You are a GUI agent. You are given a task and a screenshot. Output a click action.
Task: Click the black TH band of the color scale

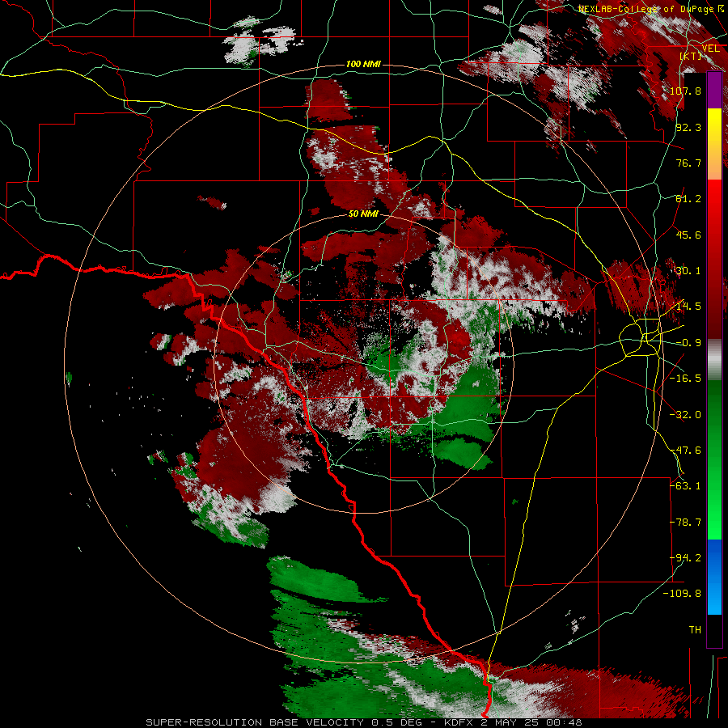714,630
